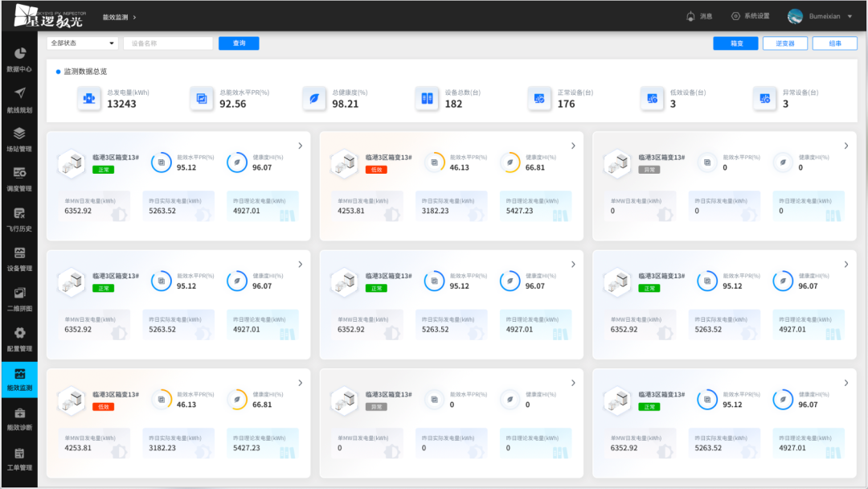
Task: Click the 设备总数 summary icon
Action: (427, 98)
